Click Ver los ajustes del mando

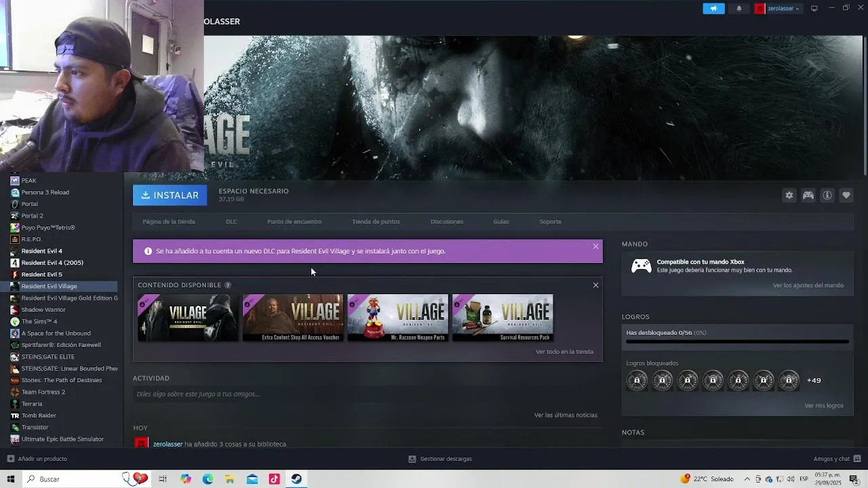pyautogui.click(x=808, y=285)
